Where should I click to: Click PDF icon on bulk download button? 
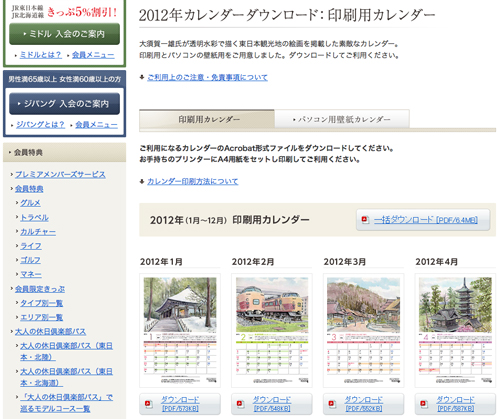click(365, 220)
